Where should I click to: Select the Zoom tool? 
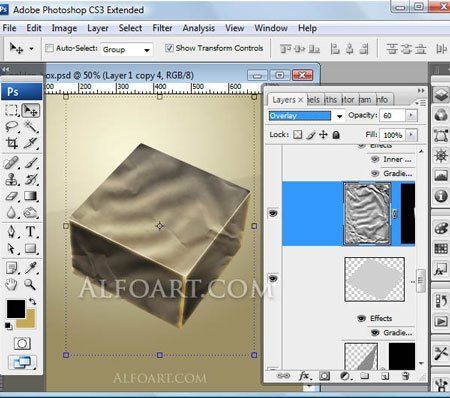[x=30, y=284]
